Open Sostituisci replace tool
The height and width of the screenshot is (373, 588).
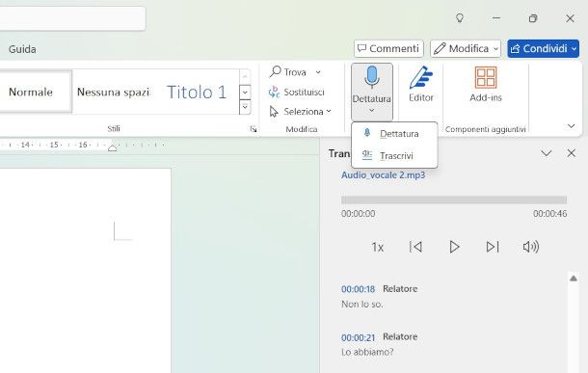(297, 92)
